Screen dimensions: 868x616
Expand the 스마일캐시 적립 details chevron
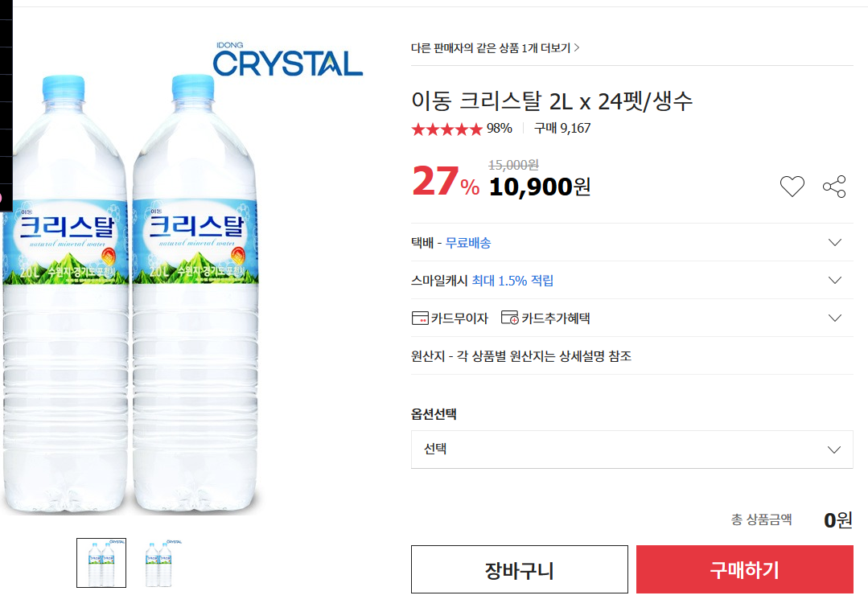pos(834,281)
